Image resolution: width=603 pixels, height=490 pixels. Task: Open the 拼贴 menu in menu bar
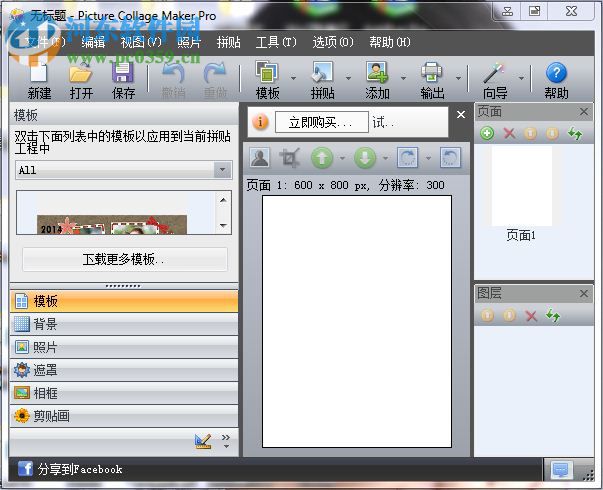point(228,42)
